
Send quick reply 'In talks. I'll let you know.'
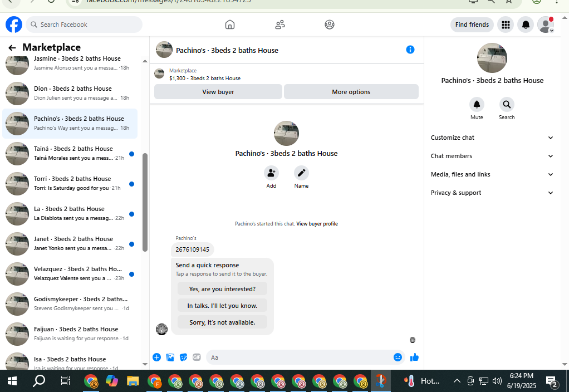click(x=222, y=306)
